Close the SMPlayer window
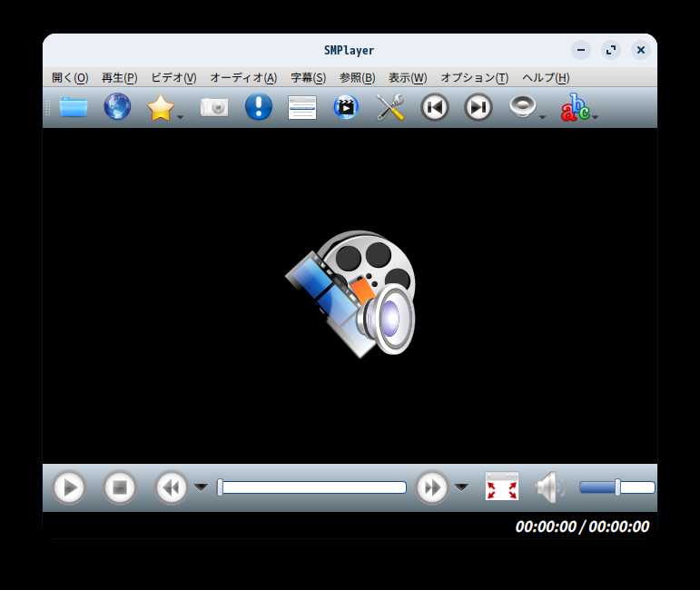This screenshot has width=700, height=590. (641, 50)
